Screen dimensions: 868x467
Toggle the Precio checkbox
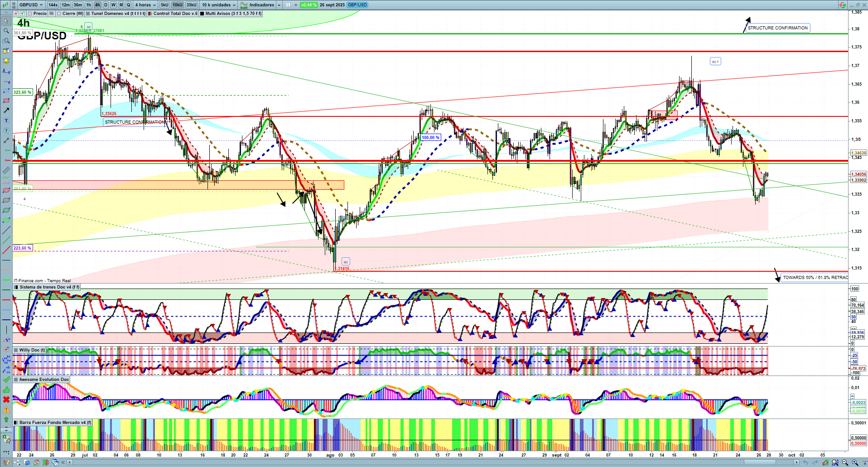click(30, 14)
